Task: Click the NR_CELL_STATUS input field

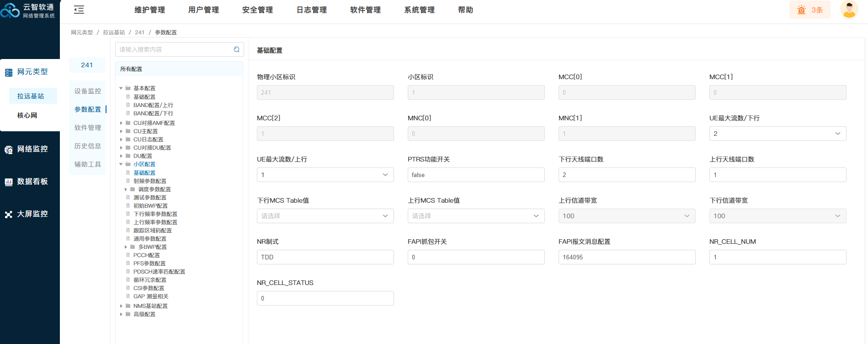Action: point(325,298)
